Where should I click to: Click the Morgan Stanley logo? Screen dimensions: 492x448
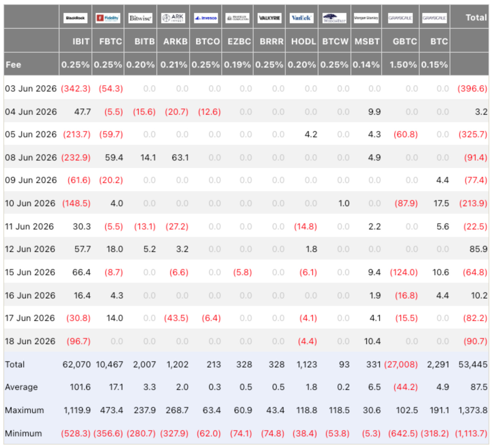click(x=366, y=18)
